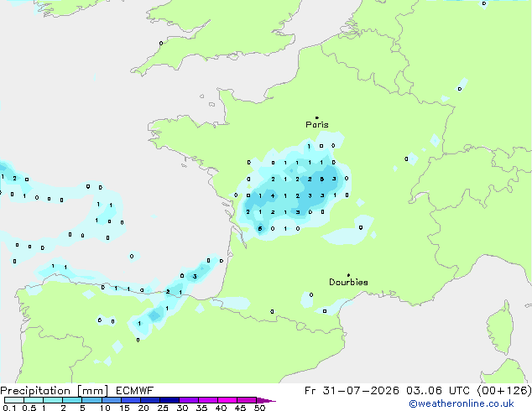
Task: Open the weatheronline.co.uk copyright link
Action: click(462, 403)
